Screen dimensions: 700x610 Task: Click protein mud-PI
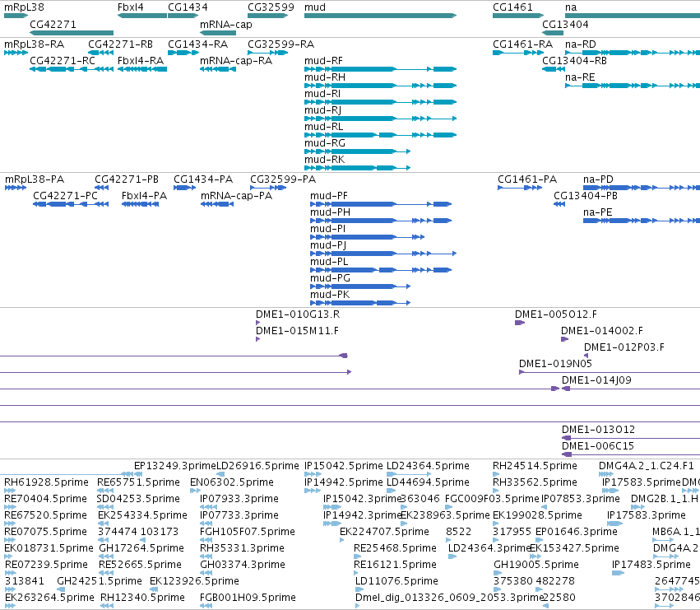[367, 237]
